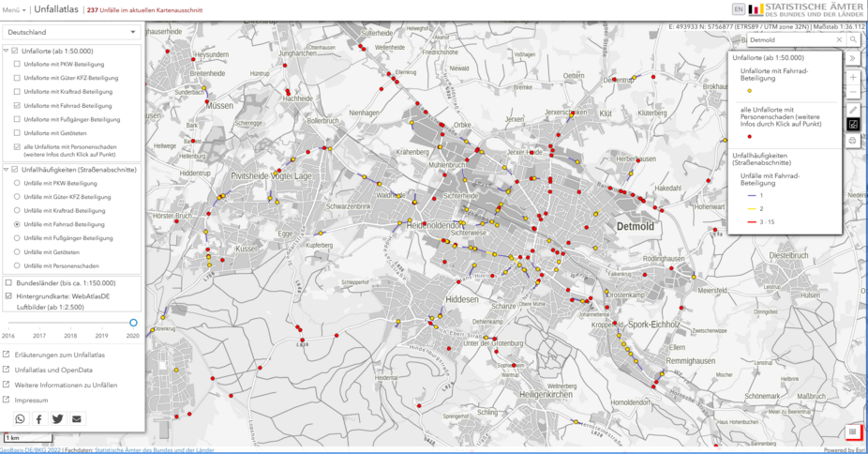This screenshot has width=868, height=454.
Task: Select radio Unfälle mit Güter-KFZ-Beteiligung
Action: (x=17, y=197)
